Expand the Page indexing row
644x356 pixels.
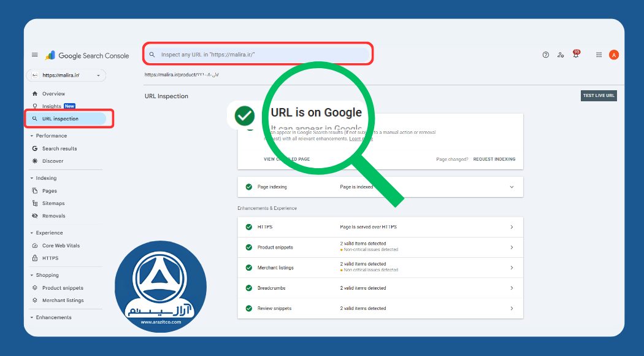(512, 187)
